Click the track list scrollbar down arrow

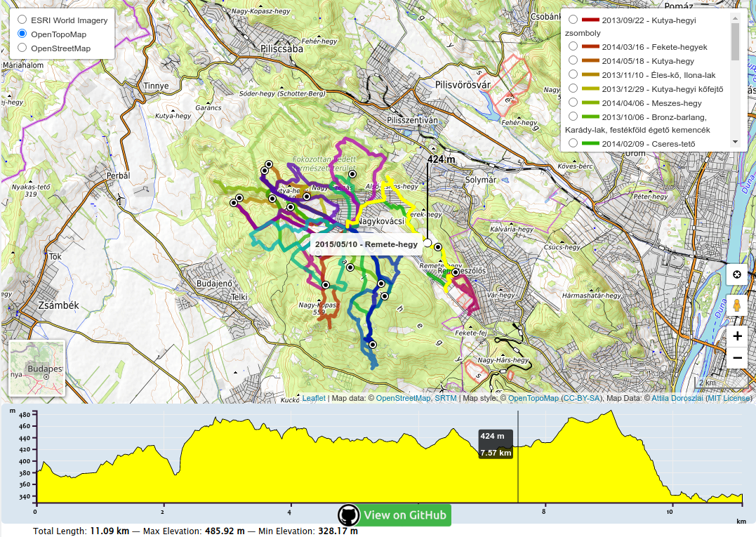tap(735, 142)
